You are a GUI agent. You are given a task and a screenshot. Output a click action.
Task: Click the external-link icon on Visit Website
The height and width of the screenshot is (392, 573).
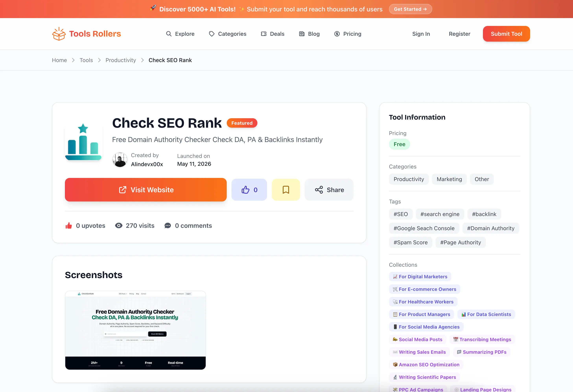[x=123, y=190]
